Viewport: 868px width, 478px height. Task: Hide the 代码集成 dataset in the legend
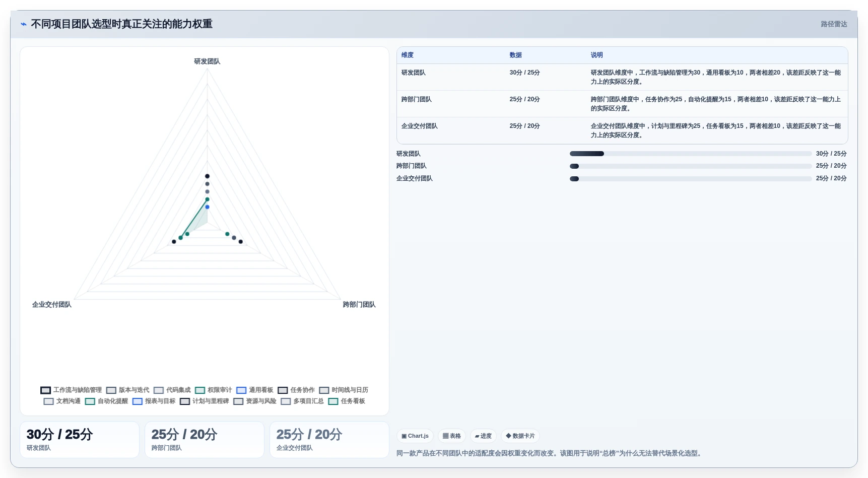pyautogui.click(x=172, y=390)
